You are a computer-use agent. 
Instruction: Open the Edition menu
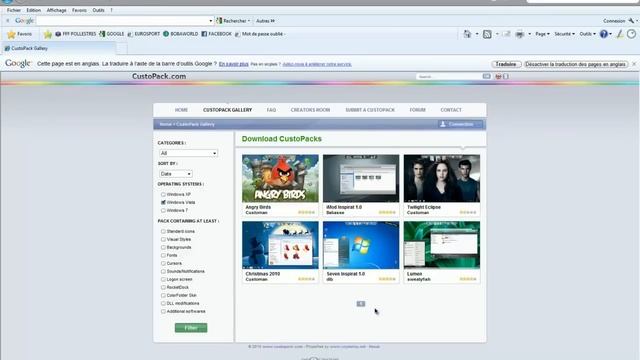coord(33,10)
